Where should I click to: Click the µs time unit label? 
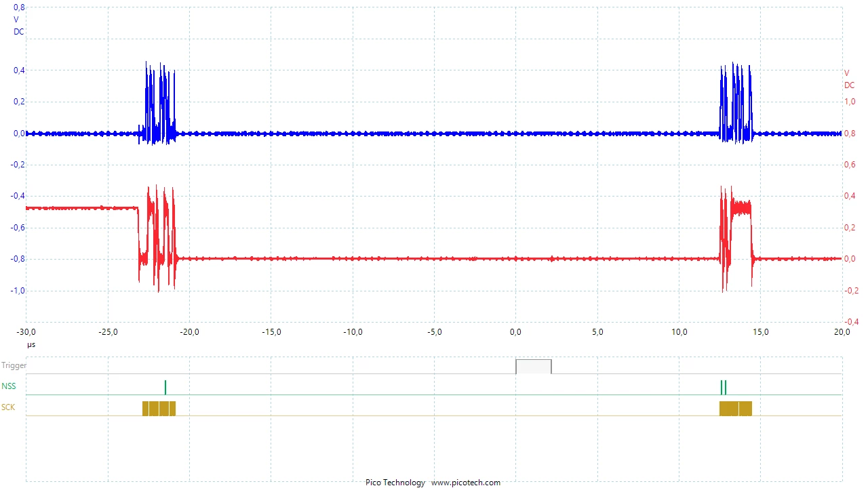tap(31, 345)
